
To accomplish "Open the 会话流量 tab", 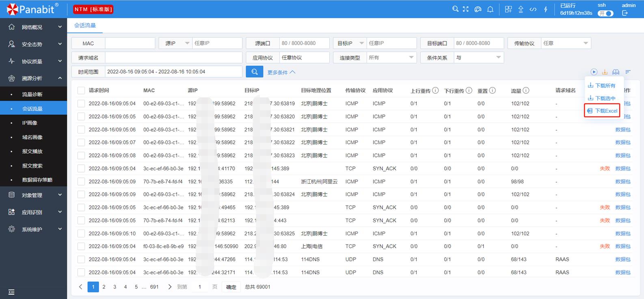I will click(x=85, y=25).
